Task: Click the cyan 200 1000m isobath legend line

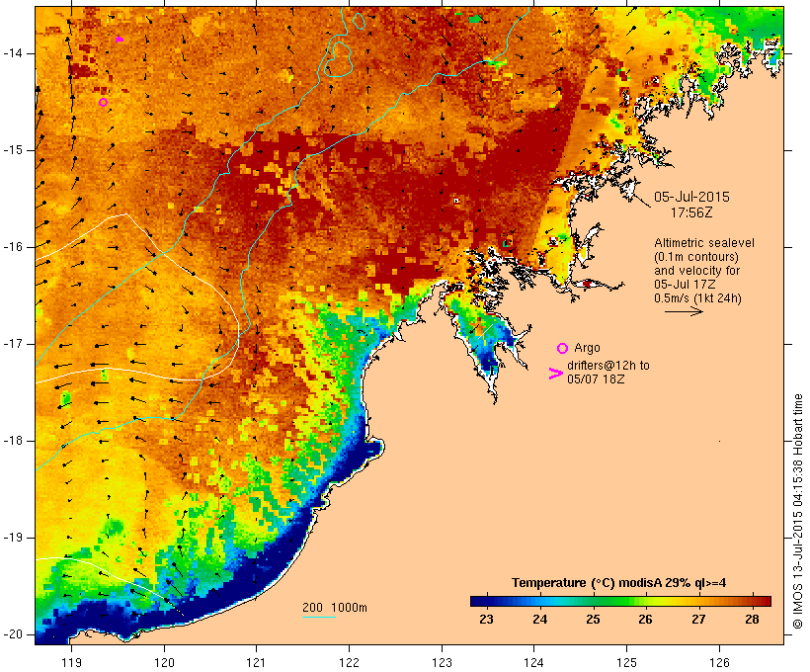Action: [x=319, y=618]
